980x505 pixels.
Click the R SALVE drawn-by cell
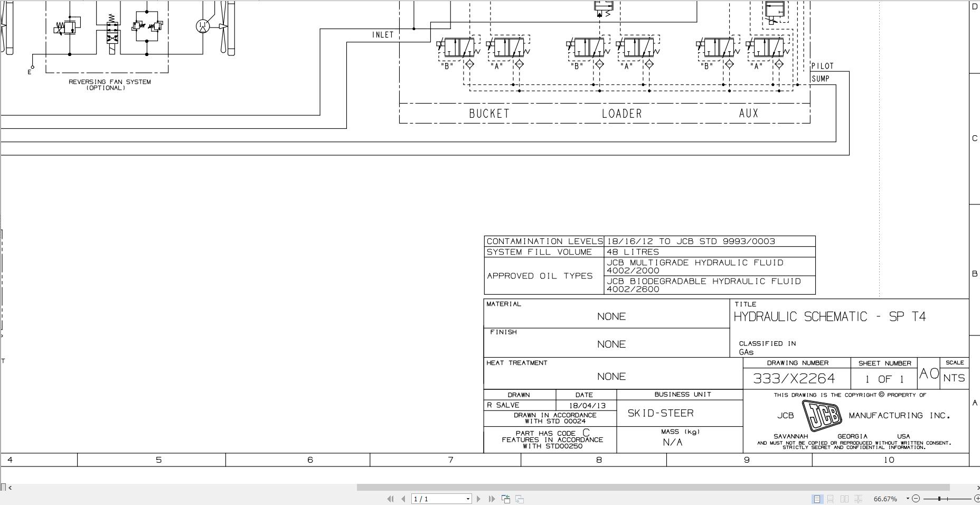pyautogui.click(x=520, y=405)
